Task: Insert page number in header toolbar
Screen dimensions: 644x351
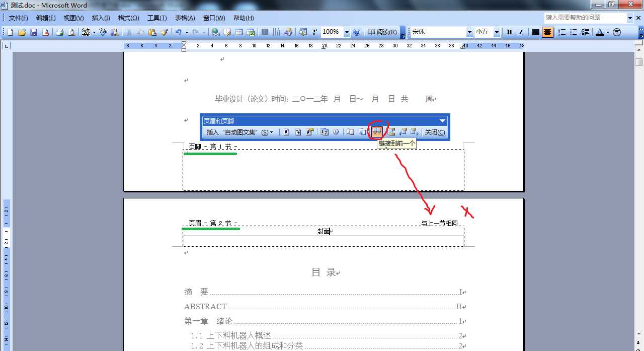Action: pos(286,132)
